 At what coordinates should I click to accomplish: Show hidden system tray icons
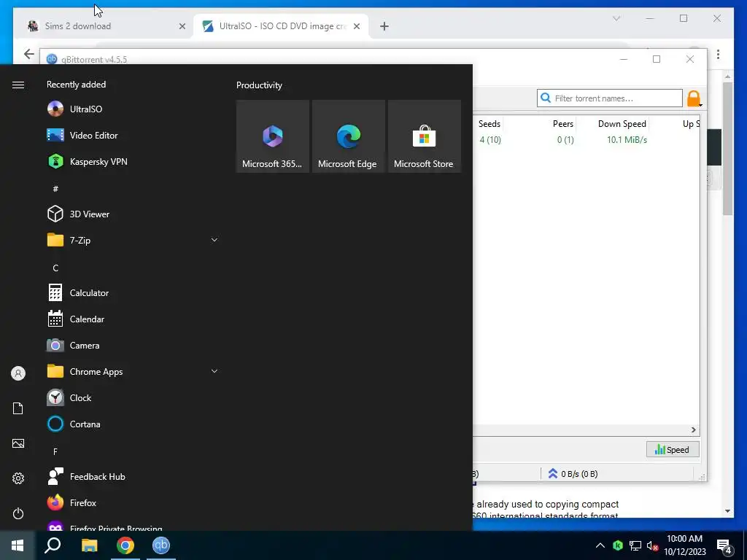(600, 545)
